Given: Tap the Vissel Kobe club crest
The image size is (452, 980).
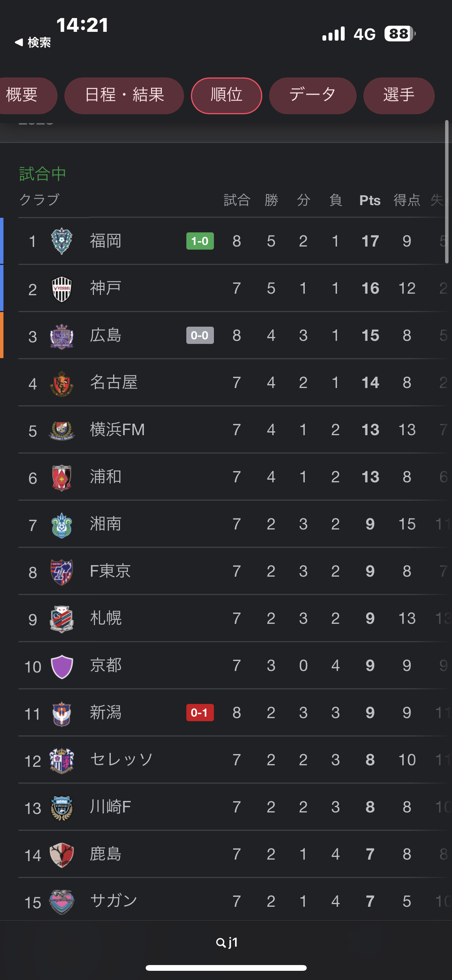Looking at the screenshot, I should point(62,289).
